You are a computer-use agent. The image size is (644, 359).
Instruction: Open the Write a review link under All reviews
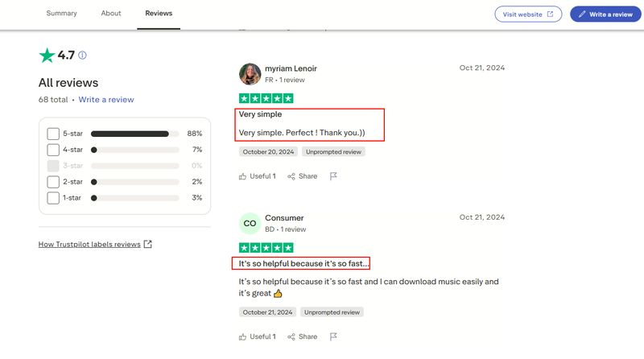(106, 99)
